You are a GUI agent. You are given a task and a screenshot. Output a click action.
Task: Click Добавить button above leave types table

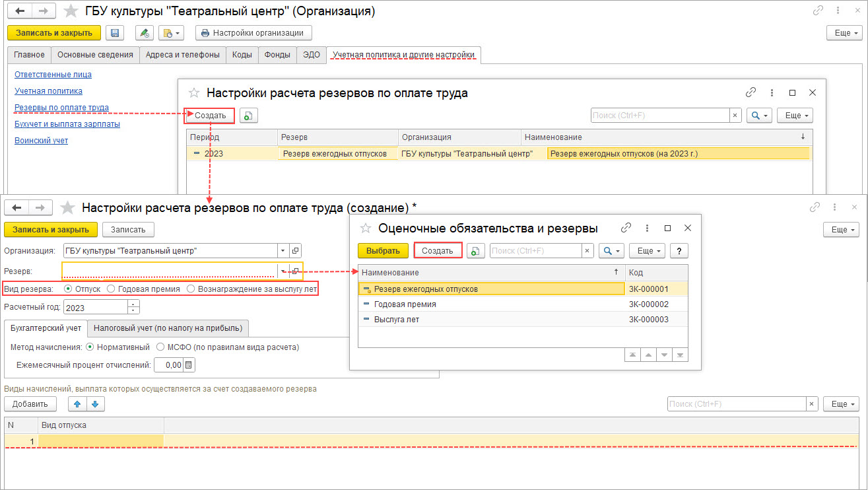(30, 404)
